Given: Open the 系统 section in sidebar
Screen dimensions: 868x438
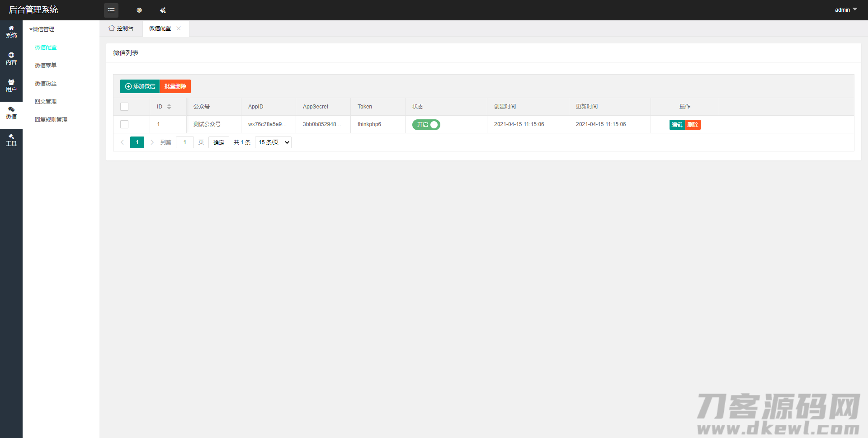Looking at the screenshot, I should pyautogui.click(x=11, y=31).
